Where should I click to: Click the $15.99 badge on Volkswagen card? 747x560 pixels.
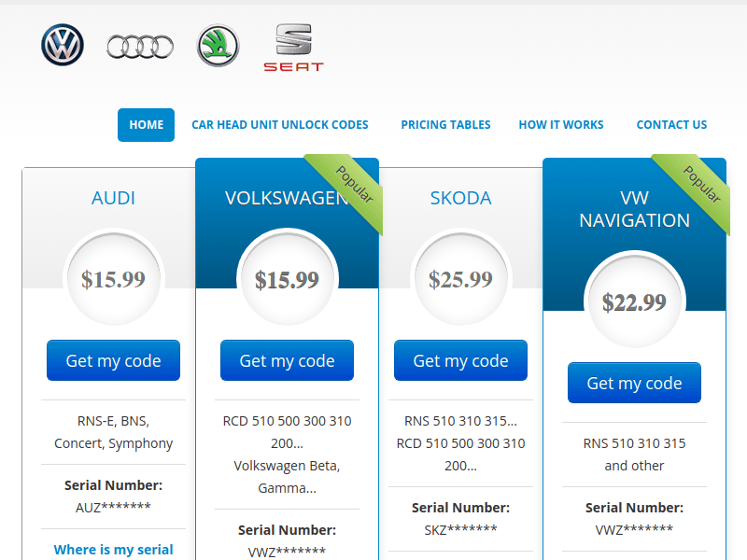coord(287,278)
